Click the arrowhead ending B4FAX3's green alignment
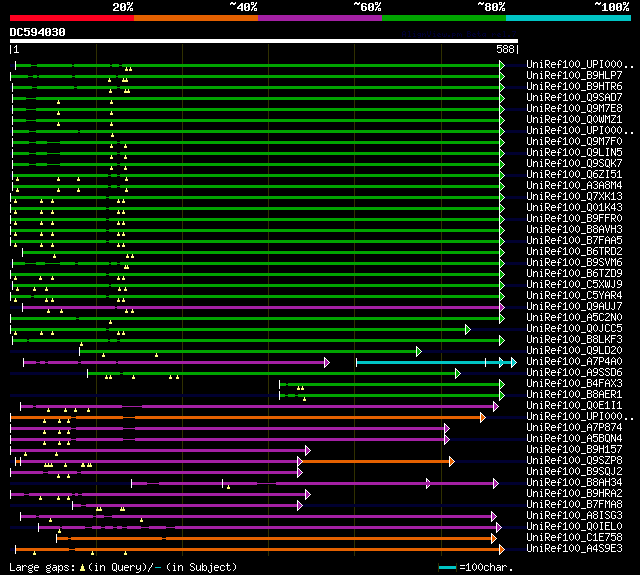Image resolution: width=640 pixels, height=575 pixels. [x=502, y=384]
